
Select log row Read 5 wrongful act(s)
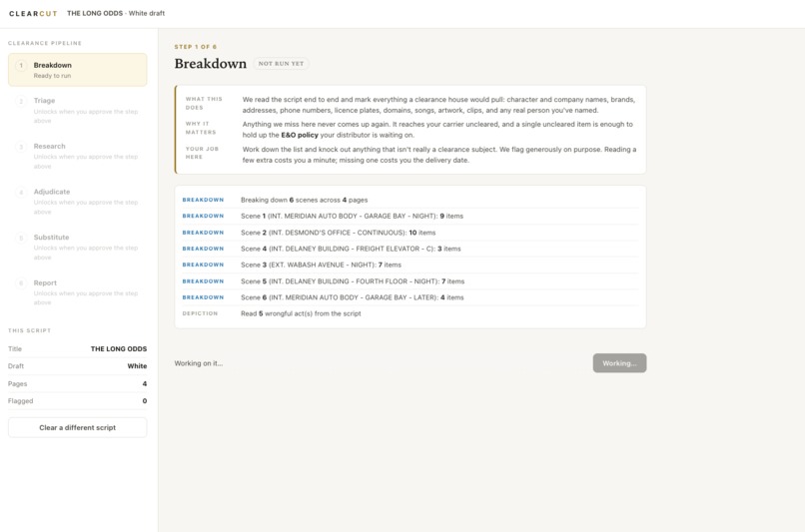[x=410, y=313]
